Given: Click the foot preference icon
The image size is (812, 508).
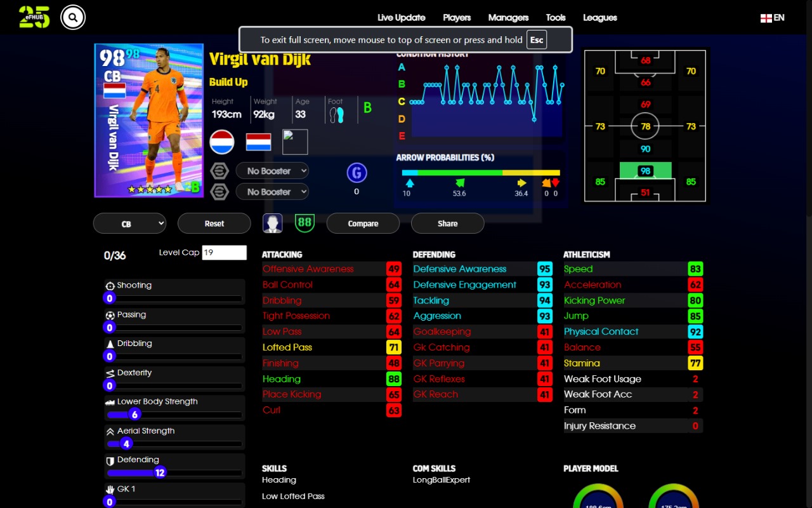Looking at the screenshot, I should [336, 115].
